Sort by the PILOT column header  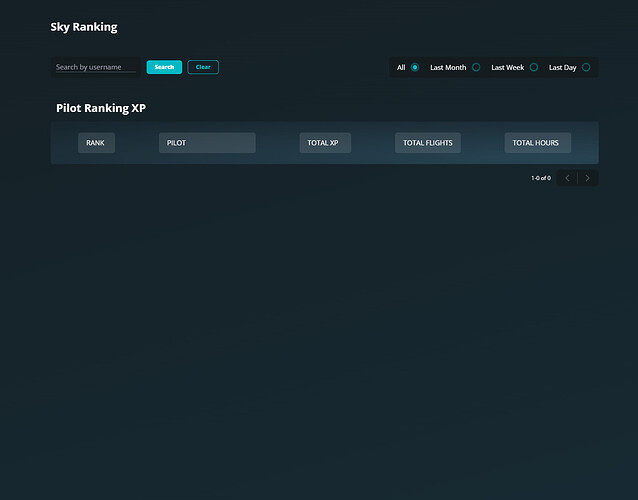coord(207,143)
